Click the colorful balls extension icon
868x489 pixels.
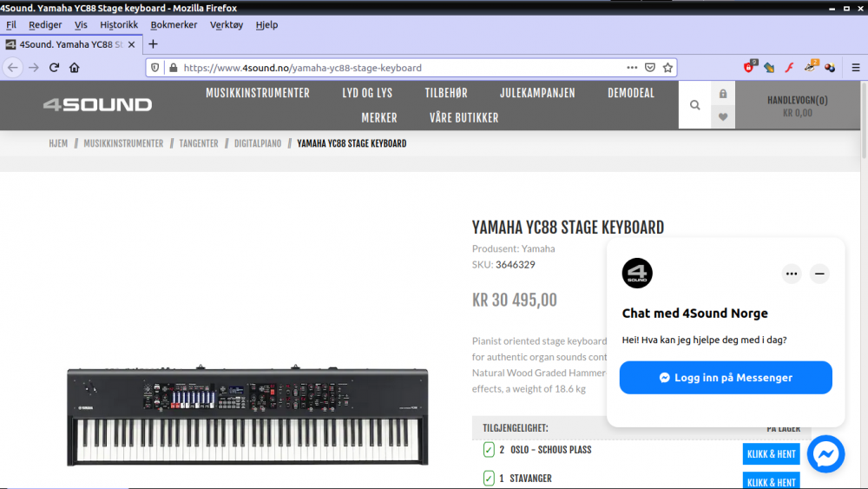click(830, 68)
